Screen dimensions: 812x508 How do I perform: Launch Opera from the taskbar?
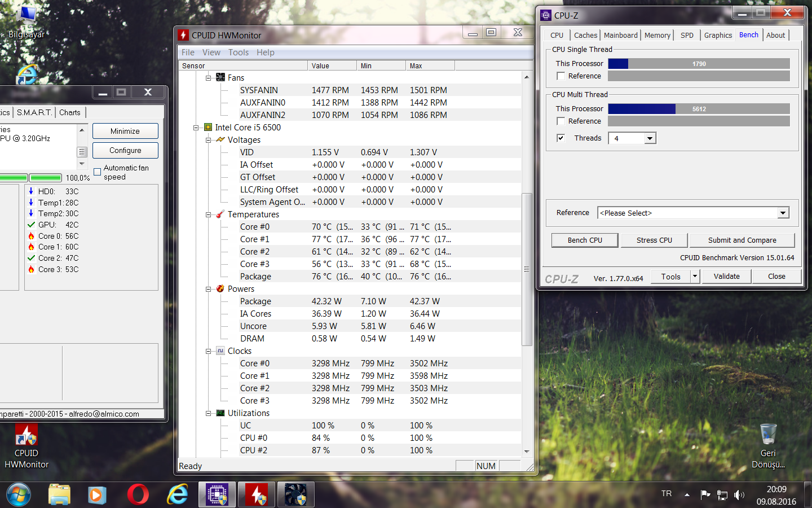(x=138, y=495)
